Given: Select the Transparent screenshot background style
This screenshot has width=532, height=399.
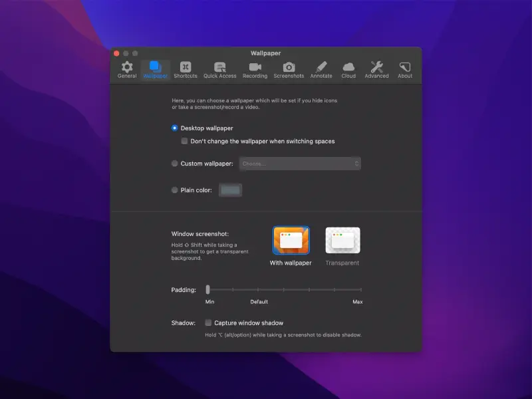Looking at the screenshot, I should pos(342,241).
